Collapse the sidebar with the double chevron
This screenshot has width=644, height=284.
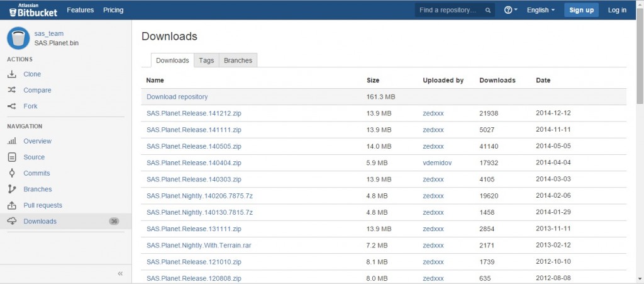[120, 273]
